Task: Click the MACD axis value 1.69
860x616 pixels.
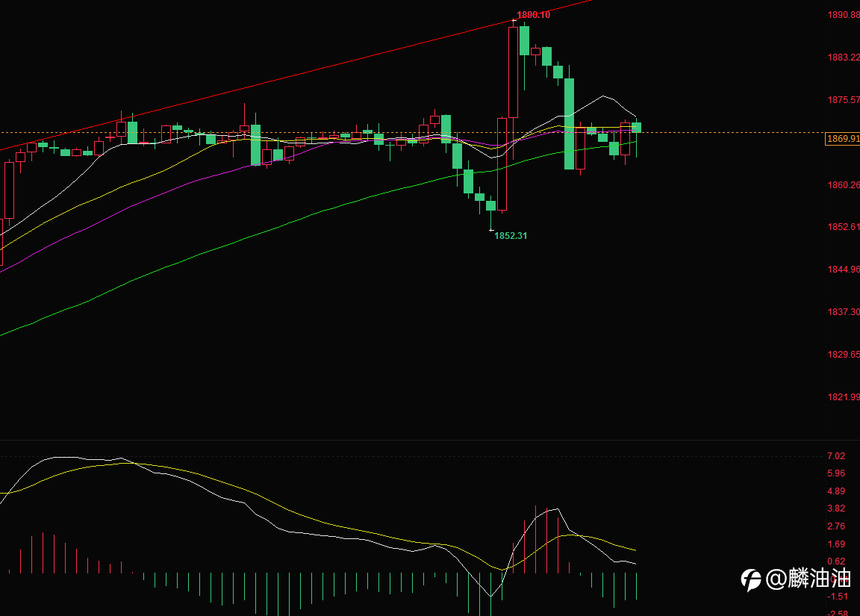Action: point(836,544)
